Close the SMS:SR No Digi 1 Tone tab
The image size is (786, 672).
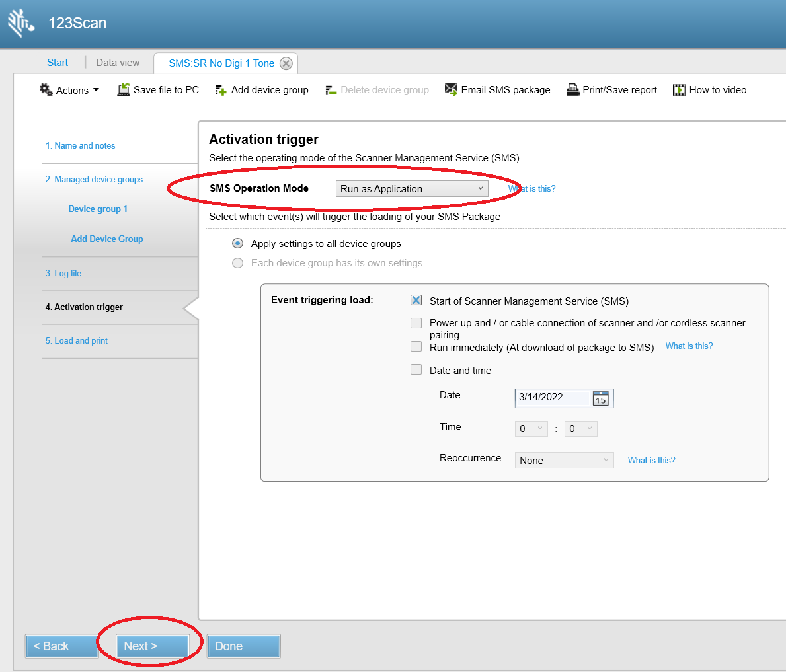pyautogui.click(x=286, y=63)
